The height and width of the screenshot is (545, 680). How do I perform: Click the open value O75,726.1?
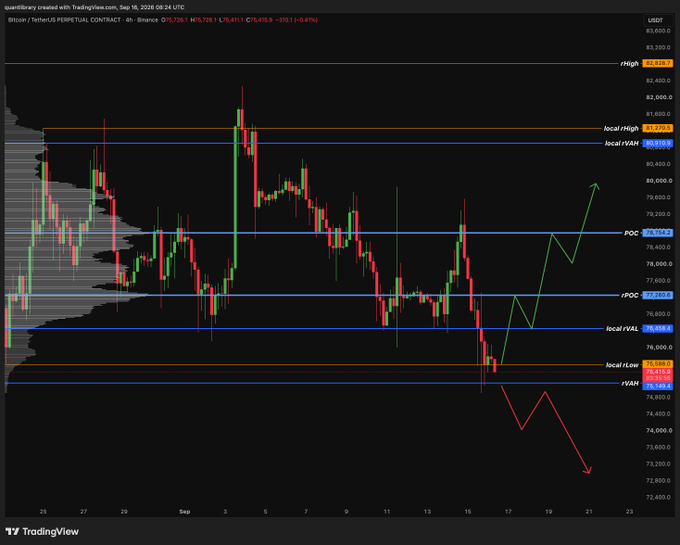click(174, 20)
